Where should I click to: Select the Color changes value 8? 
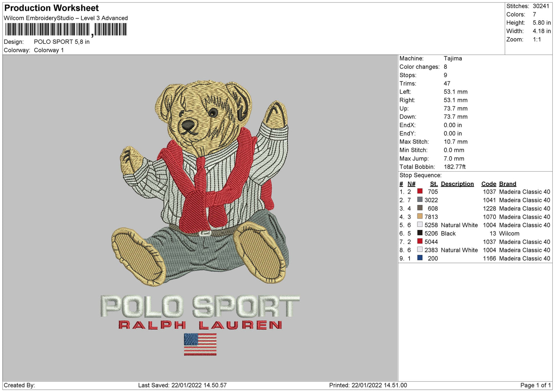446,67
